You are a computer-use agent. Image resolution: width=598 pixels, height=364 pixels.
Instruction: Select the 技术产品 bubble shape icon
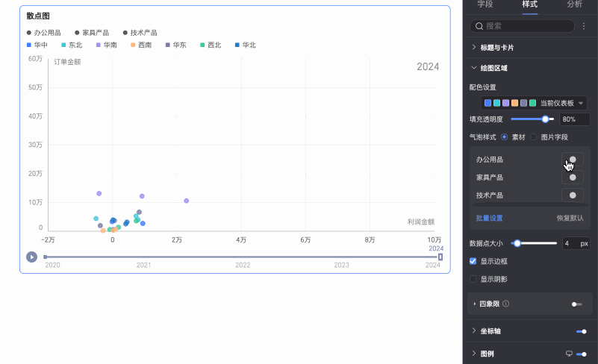pyautogui.click(x=573, y=195)
